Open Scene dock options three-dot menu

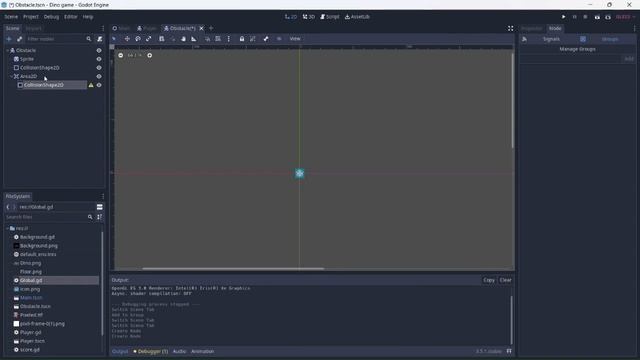(103, 28)
